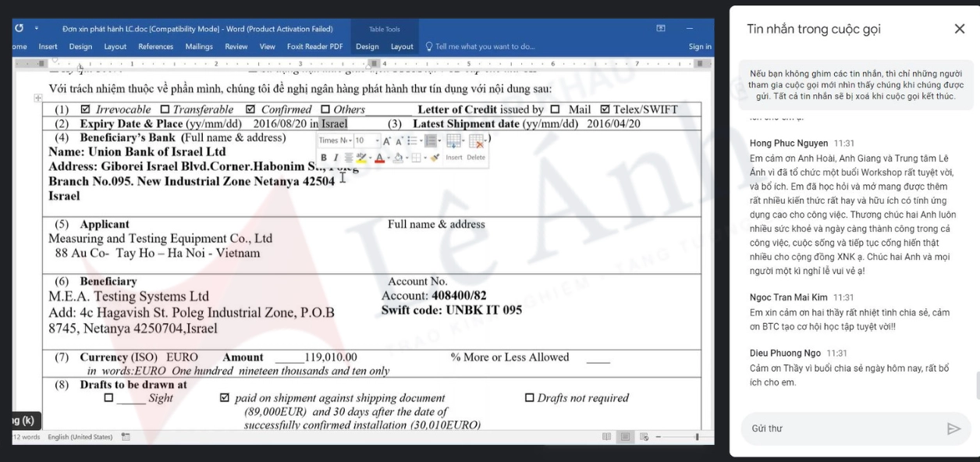This screenshot has width=980, height=462.
Task: Apply italic from the floating toolbar
Action: coord(335,158)
